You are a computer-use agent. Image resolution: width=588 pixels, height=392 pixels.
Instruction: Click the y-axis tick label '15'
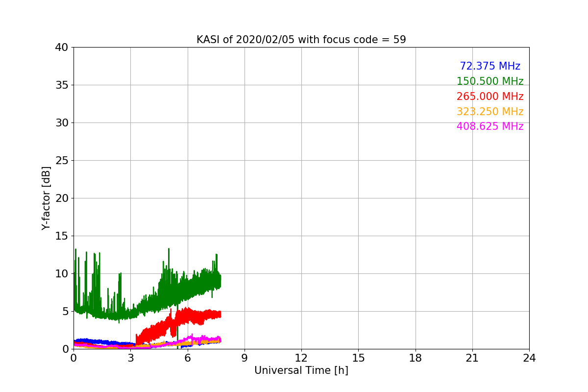[62, 236]
